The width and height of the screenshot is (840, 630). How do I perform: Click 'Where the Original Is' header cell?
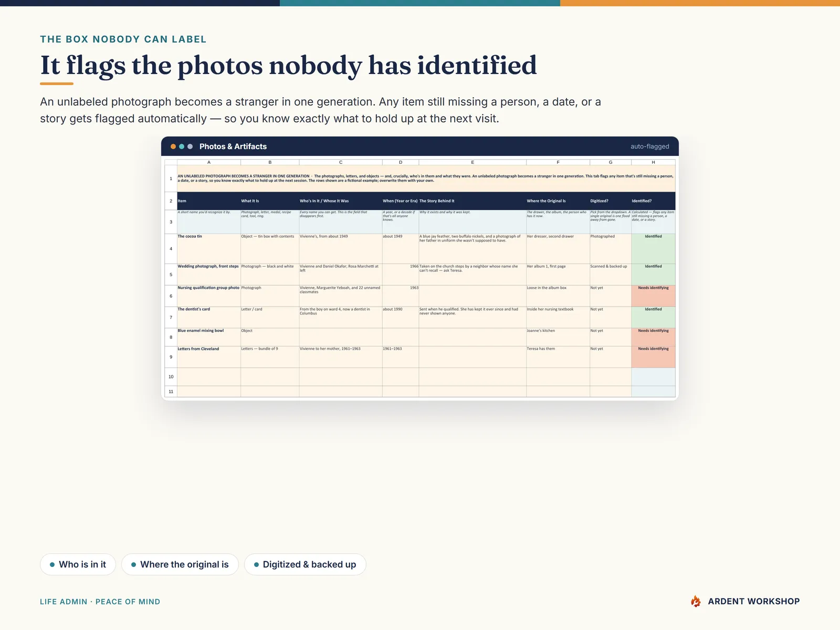(x=558, y=201)
